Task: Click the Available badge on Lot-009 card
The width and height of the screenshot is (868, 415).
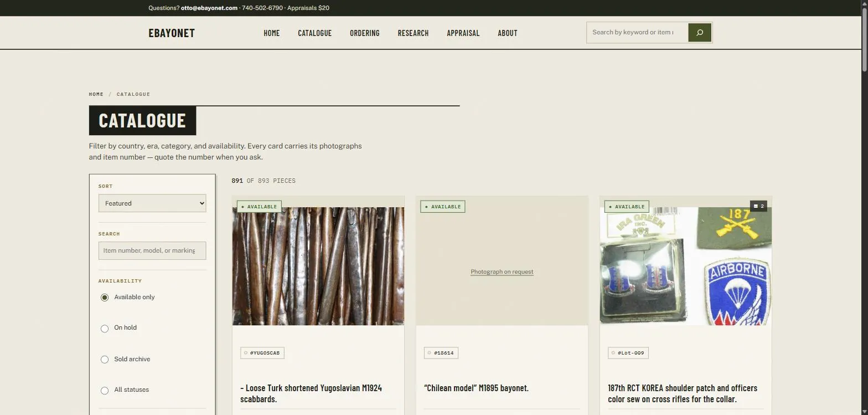Action: coord(627,207)
